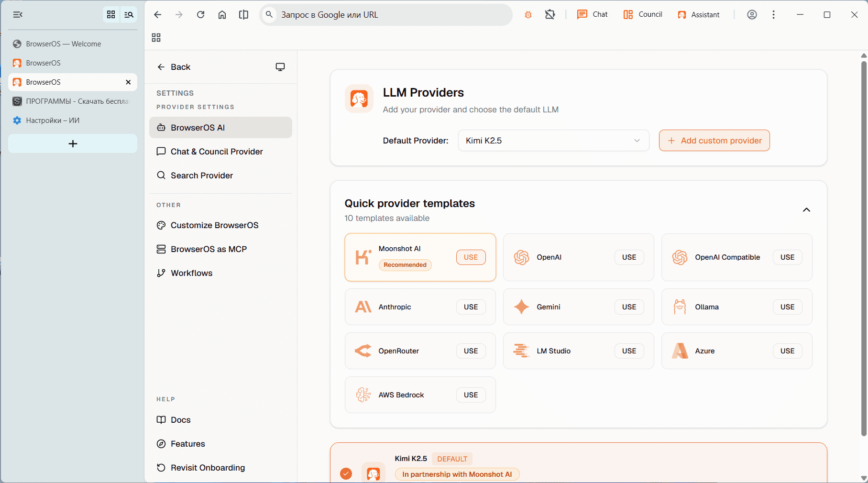Click the monitor theme icon beside Back

[280, 67]
